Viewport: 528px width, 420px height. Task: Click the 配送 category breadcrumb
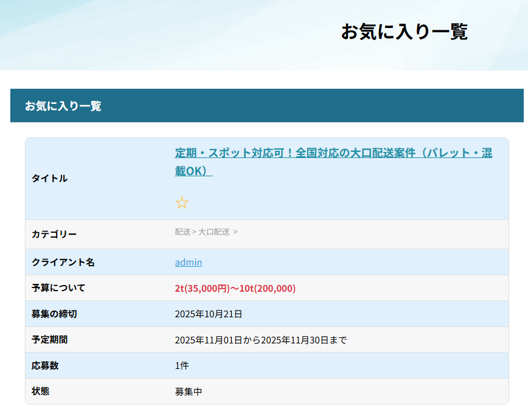click(x=182, y=232)
